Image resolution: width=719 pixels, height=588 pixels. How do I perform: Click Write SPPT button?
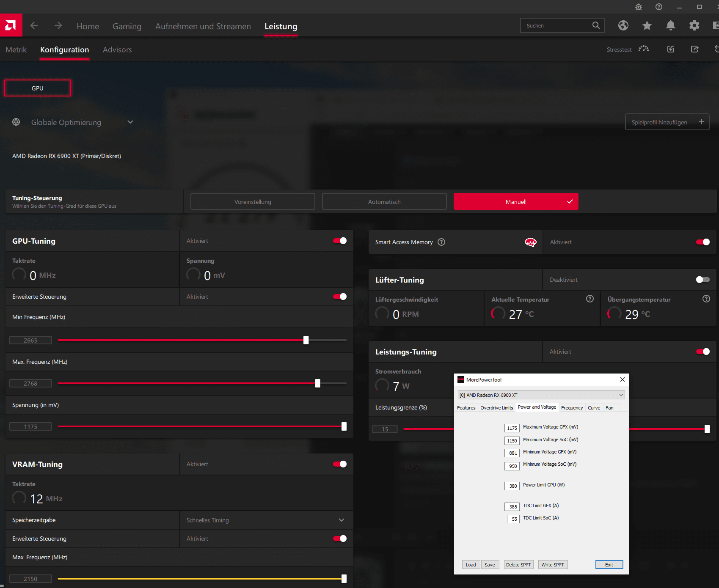pyautogui.click(x=553, y=565)
